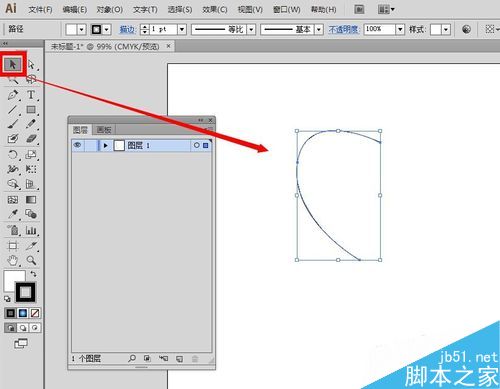The height and width of the screenshot is (389, 500).
Task: Open Bridge icon in menu bar
Action: pos(359,9)
